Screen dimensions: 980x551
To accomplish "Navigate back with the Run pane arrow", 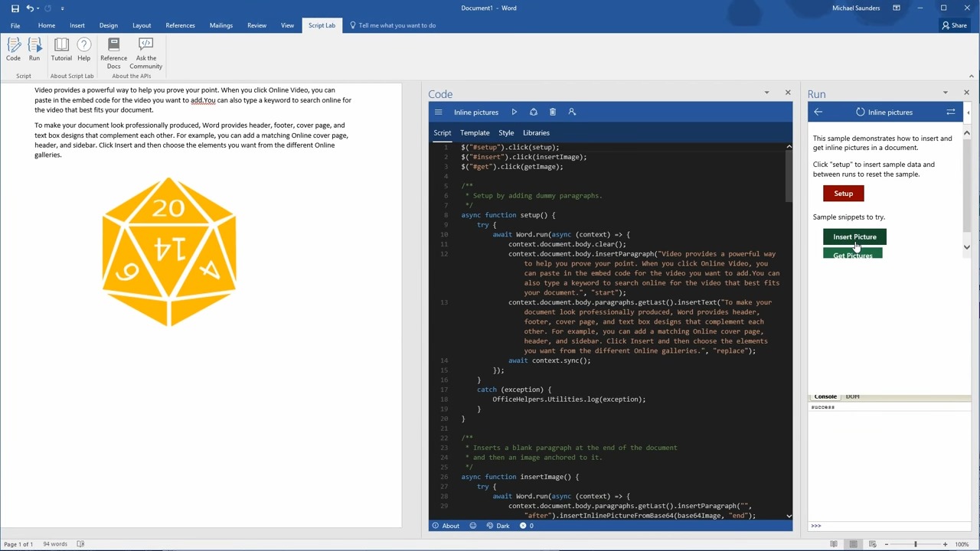I will (x=818, y=112).
